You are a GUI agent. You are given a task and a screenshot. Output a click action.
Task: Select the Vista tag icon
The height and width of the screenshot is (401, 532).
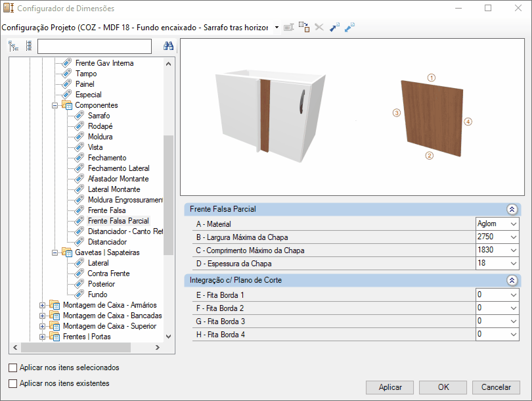click(x=79, y=147)
